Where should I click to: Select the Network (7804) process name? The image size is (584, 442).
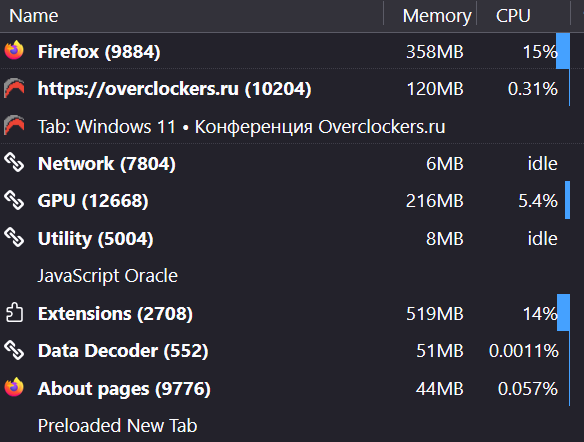107,163
